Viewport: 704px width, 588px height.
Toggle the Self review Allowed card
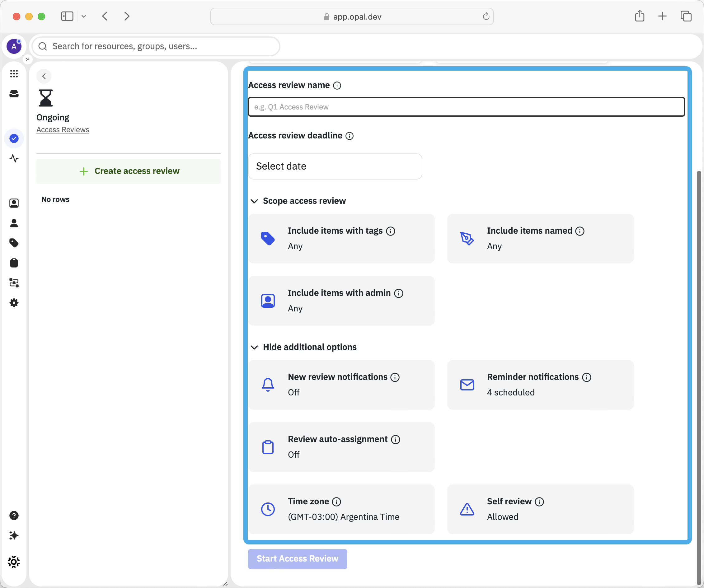[x=540, y=509]
